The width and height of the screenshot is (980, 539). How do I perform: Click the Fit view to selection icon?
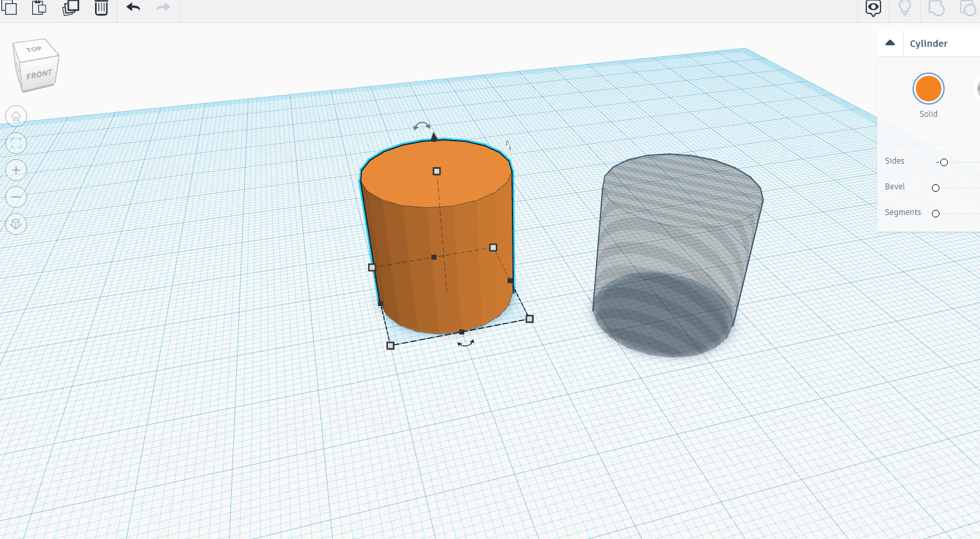pyautogui.click(x=15, y=143)
